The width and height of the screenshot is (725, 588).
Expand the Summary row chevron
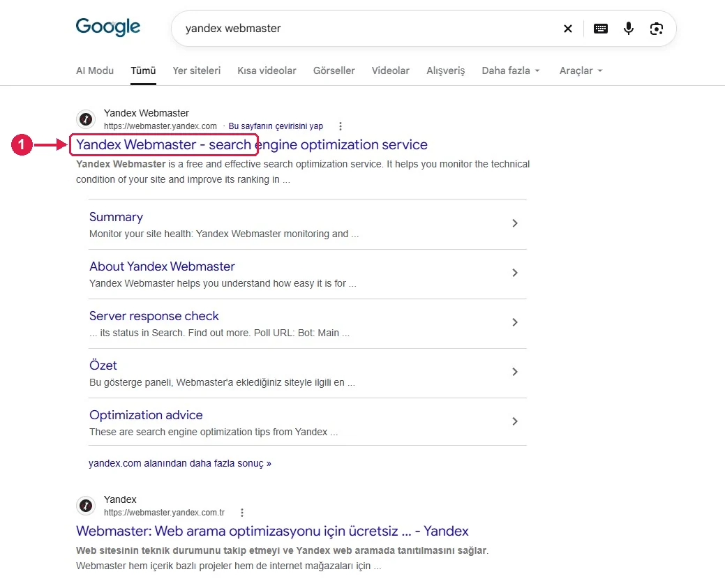[x=515, y=223]
